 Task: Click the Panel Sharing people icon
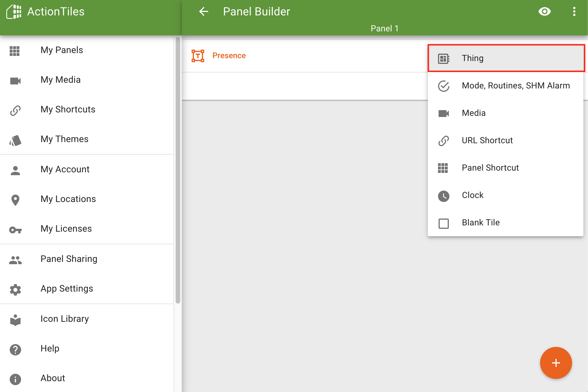click(15, 260)
